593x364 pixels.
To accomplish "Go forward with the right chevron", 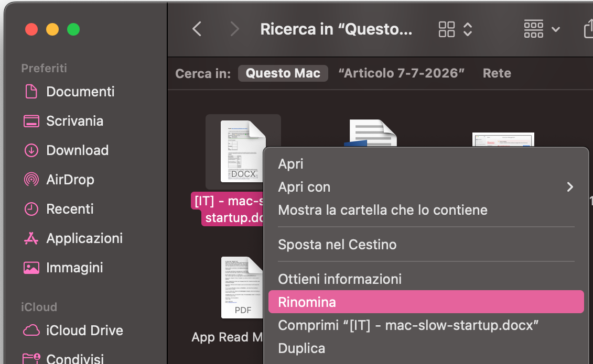I will click(x=234, y=29).
